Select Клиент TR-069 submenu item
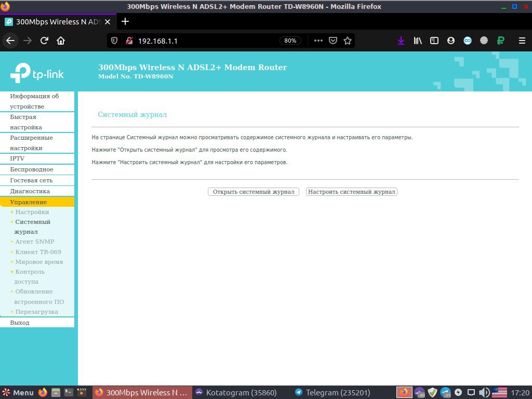The image size is (532, 399). click(x=38, y=252)
